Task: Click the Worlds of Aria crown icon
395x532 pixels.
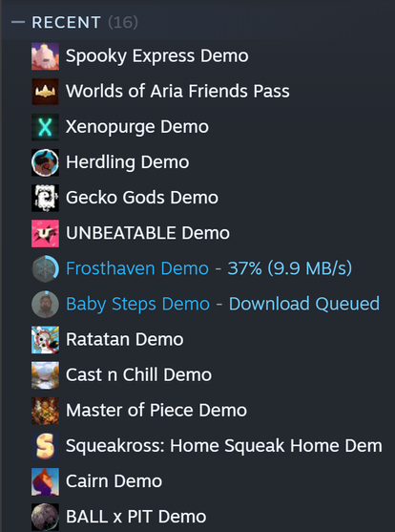Action: [x=45, y=92]
